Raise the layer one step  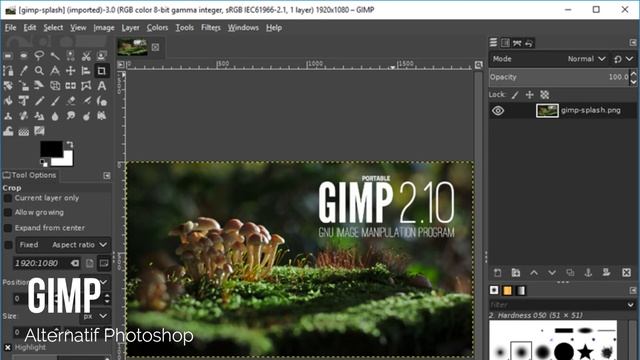click(534, 273)
